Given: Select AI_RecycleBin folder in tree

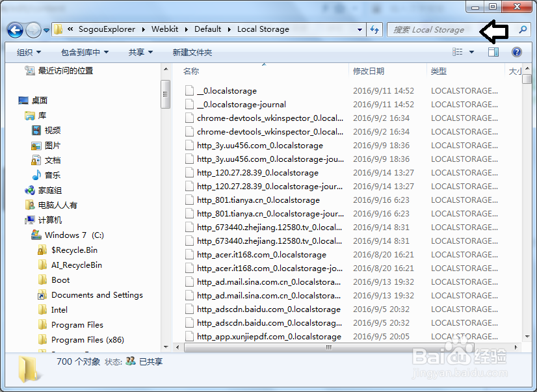Looking at the screenshot, I should pyautogui.click(x=77, y=265).
